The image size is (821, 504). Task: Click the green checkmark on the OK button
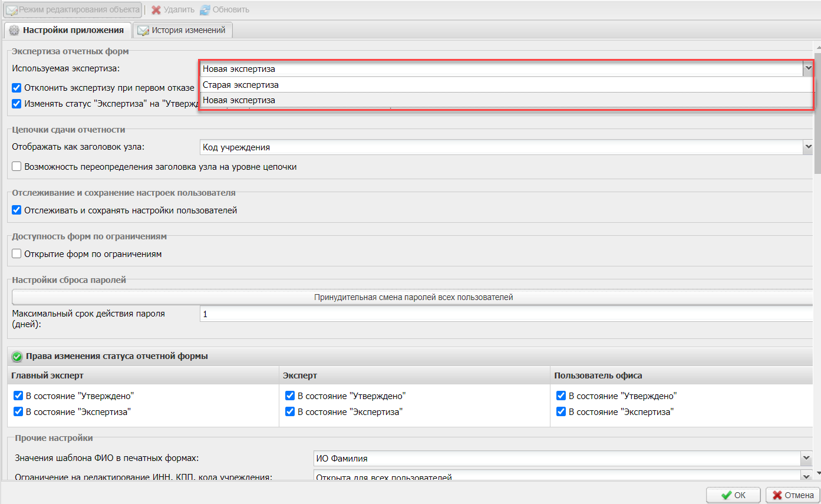tap(727, 495)
